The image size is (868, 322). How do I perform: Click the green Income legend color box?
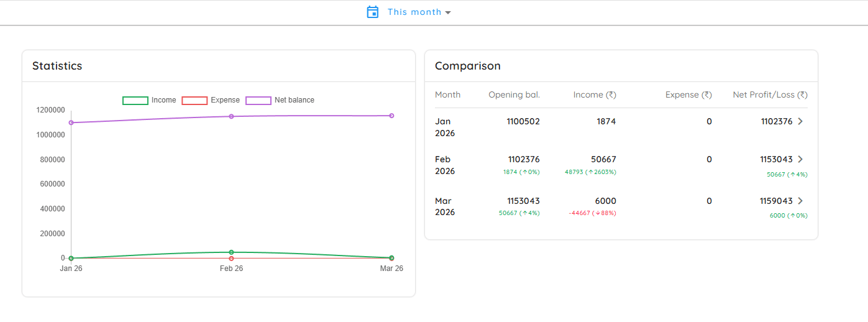(135, 100)
